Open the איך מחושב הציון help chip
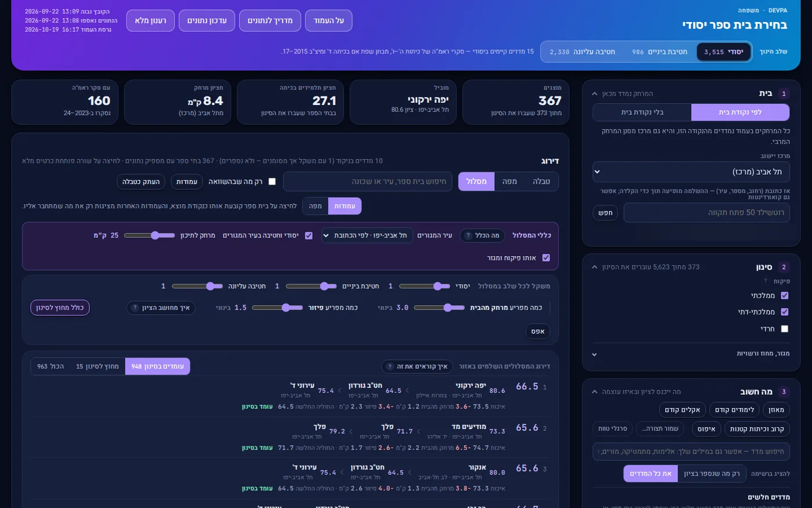812x508 pixels. point(161,308)
